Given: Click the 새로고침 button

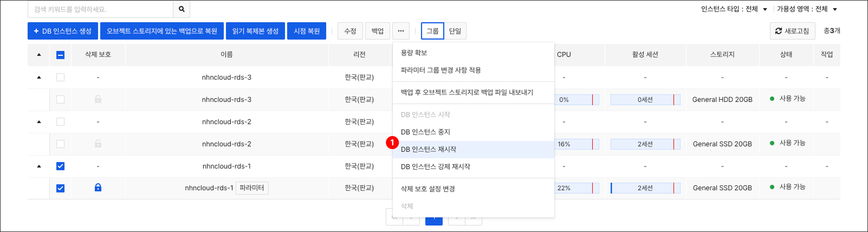Looking at the screenshot, I should 792,31.
